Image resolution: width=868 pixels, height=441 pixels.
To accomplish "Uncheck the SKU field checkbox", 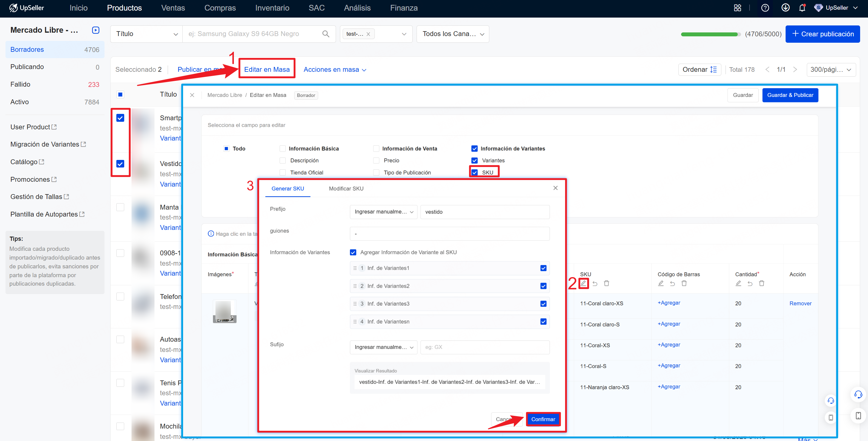I will coord(474,172).
